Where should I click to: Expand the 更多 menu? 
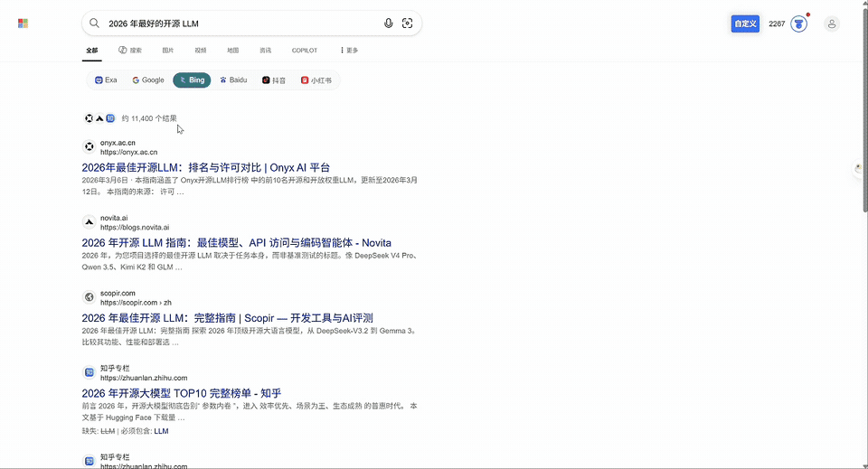pos(349,51)
